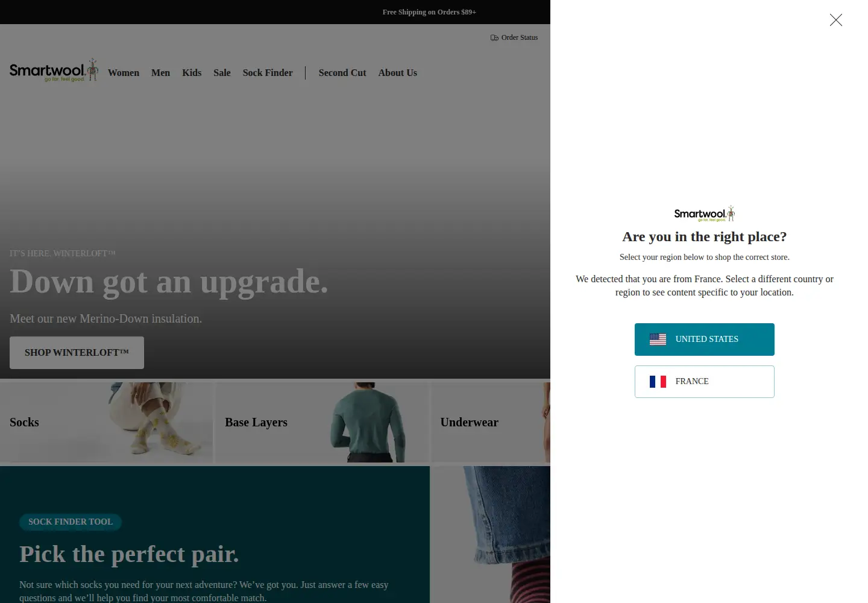Click 'IT'S HERE. WINTERLOFT' eyebrow text
Screen dimensions: 868x603
63,254
